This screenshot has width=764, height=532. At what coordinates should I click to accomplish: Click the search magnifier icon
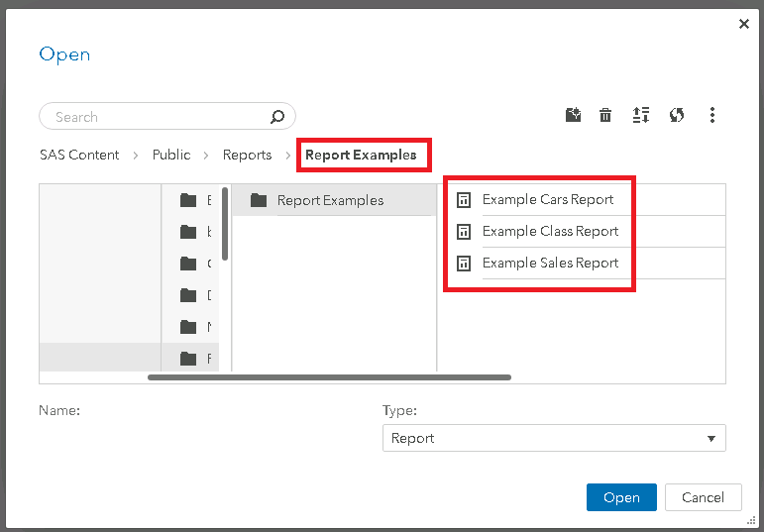[x=277, y=117]
